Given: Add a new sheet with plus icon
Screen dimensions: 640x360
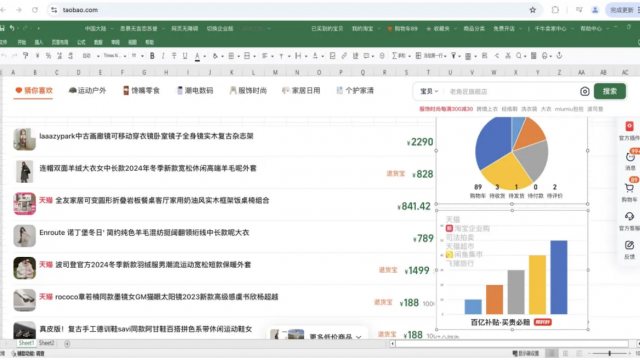Looking at the screenshot, I should (67, 344).
